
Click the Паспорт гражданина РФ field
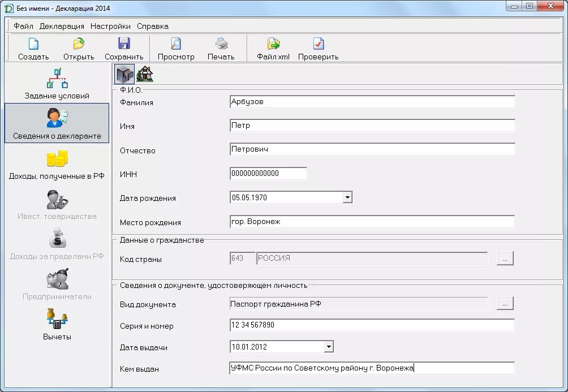pos(359,304)
